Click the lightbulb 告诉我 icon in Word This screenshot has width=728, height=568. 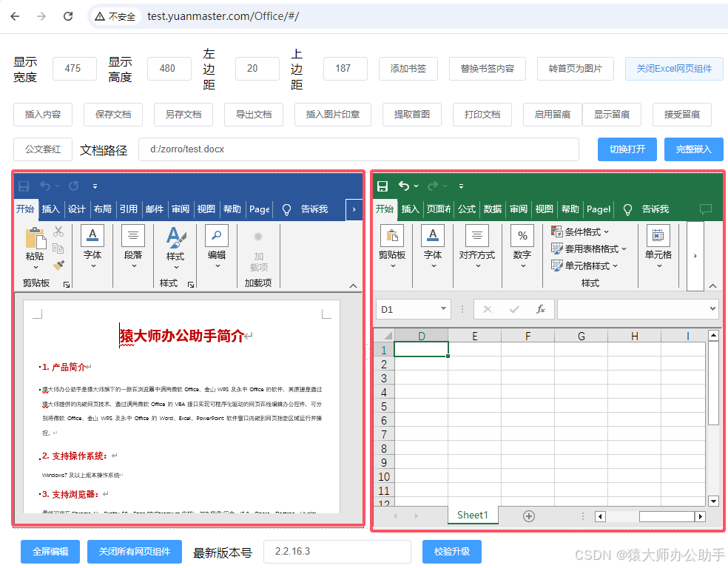pos(286,210)
